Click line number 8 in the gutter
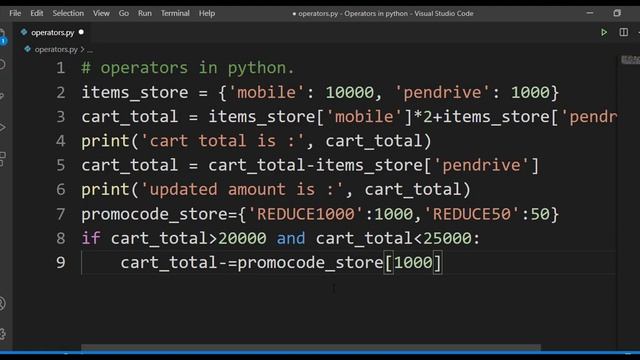 point(60,238)
